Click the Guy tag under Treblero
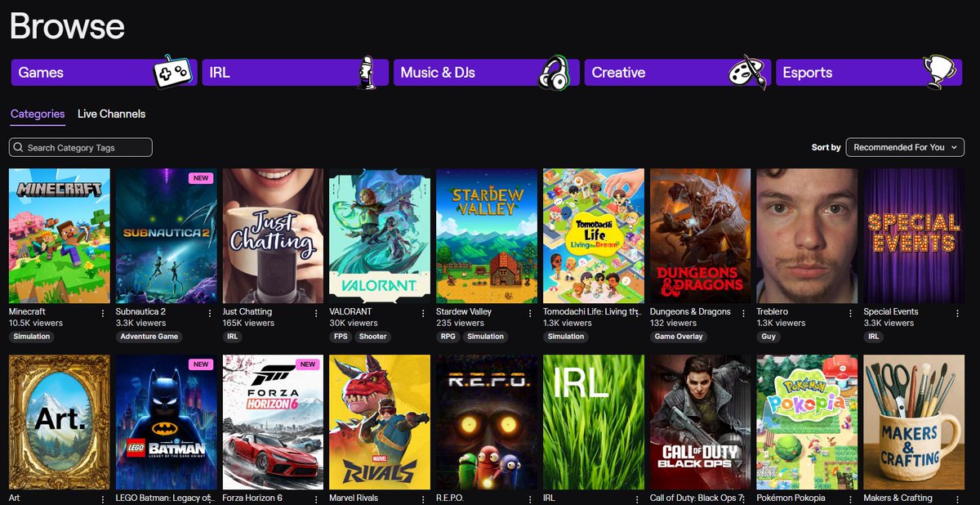The width and height of the screenshot is (980, 505). [768, 337]
